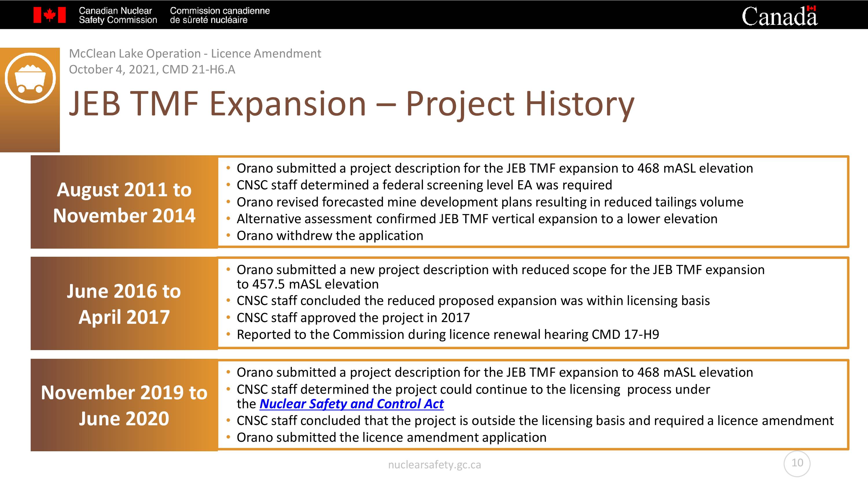
Task: Click the Commission canadienne de sûreté nucléaire text
Action: [x=220, y=15]
